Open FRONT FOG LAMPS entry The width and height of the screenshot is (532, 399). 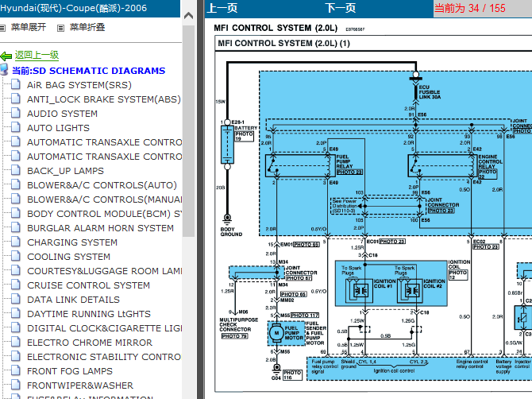pyautogui.click(x=70, y=371)
